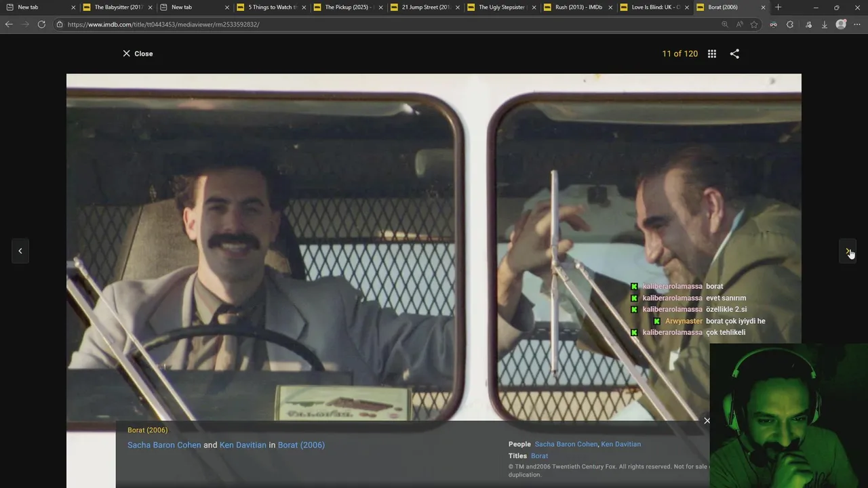Switch to the second New tab
Screen dimensions: 868x488
point(193,7)
